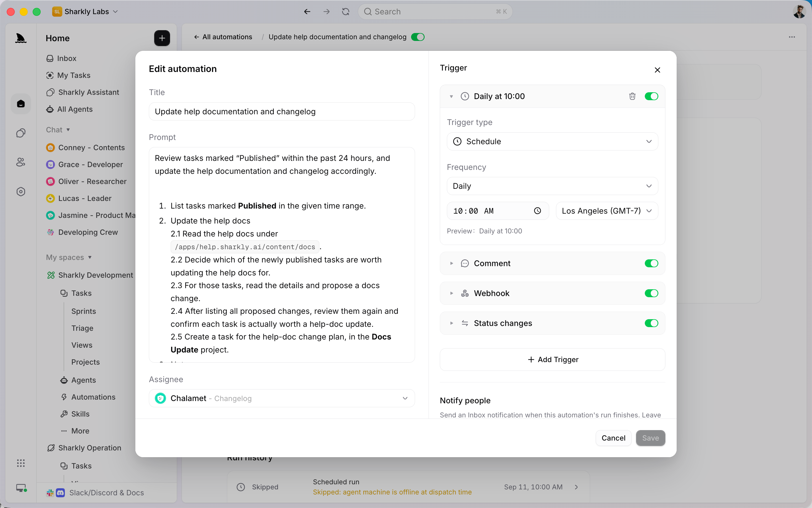This screenshot has width=812, height=508.
Task: Click the Search bar at top
Action: (435, 11)
